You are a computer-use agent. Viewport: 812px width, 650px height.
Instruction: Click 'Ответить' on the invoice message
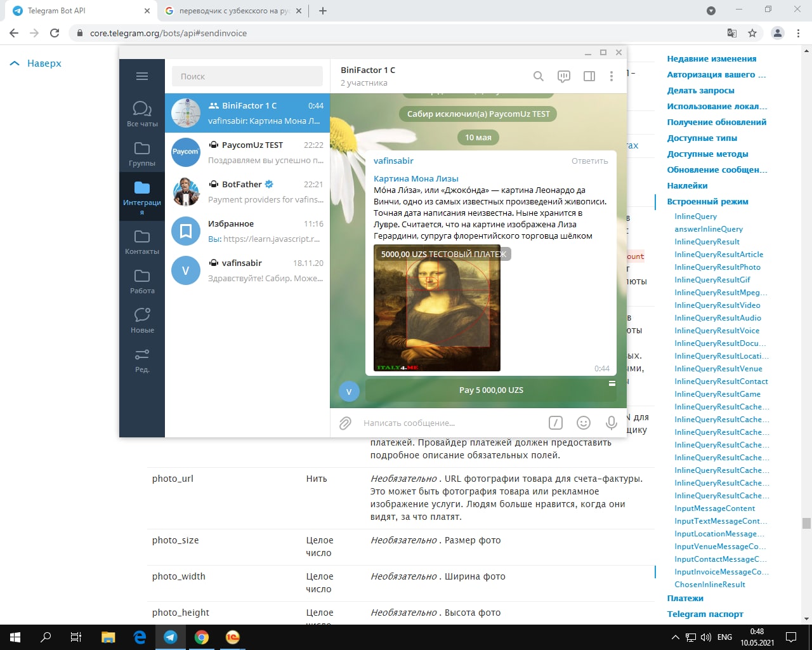(589, 161)
